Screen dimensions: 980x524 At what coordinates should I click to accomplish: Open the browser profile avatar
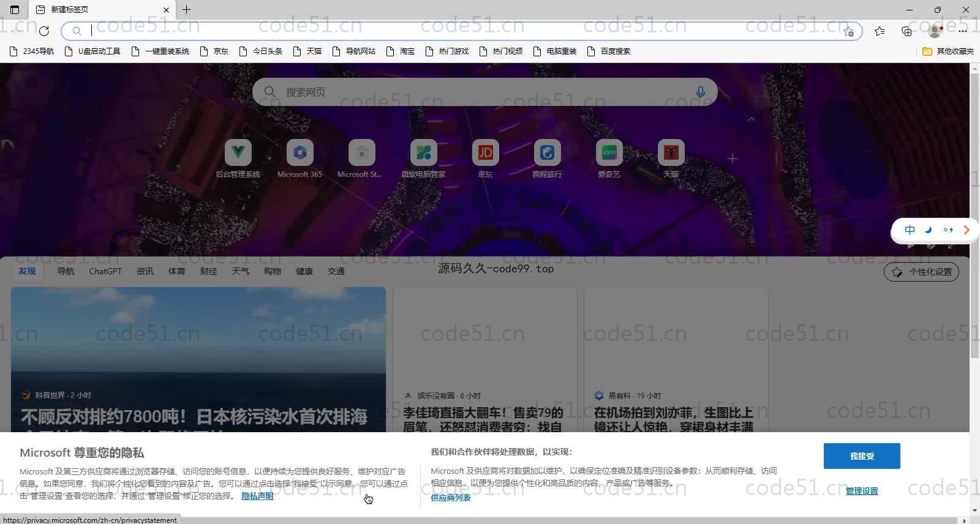pos(935,31)
